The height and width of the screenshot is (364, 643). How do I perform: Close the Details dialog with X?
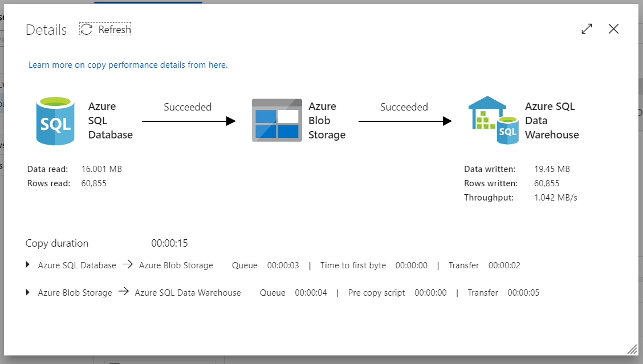pos(613,29)
